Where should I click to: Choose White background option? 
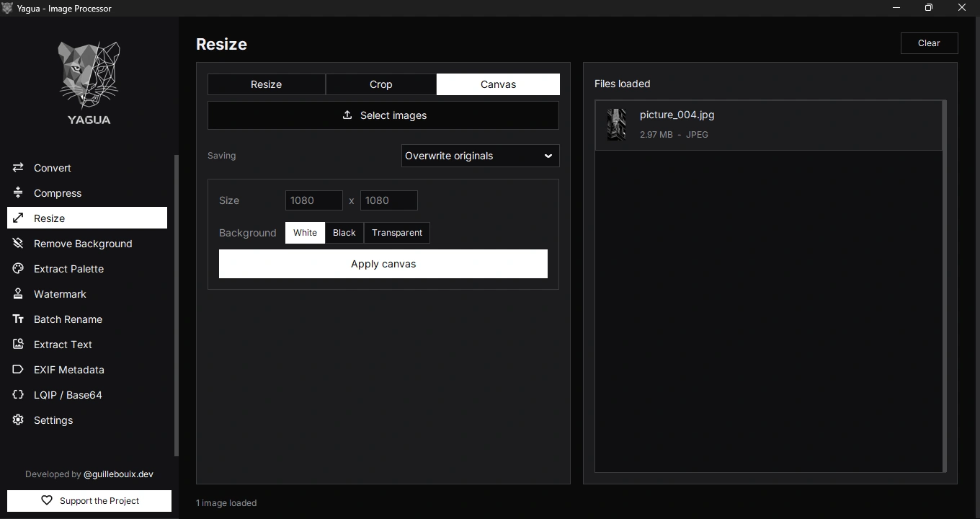pos(305,232)
